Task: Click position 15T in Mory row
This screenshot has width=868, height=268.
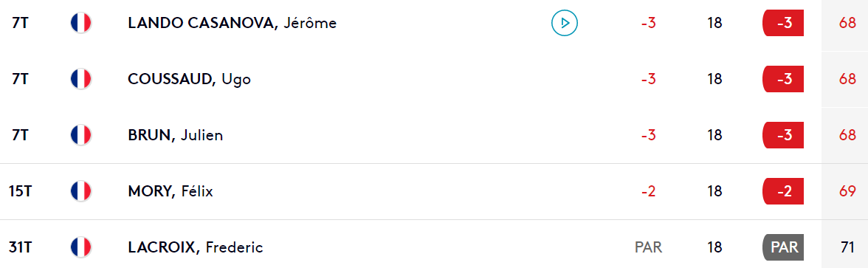Action: point(21,192)
